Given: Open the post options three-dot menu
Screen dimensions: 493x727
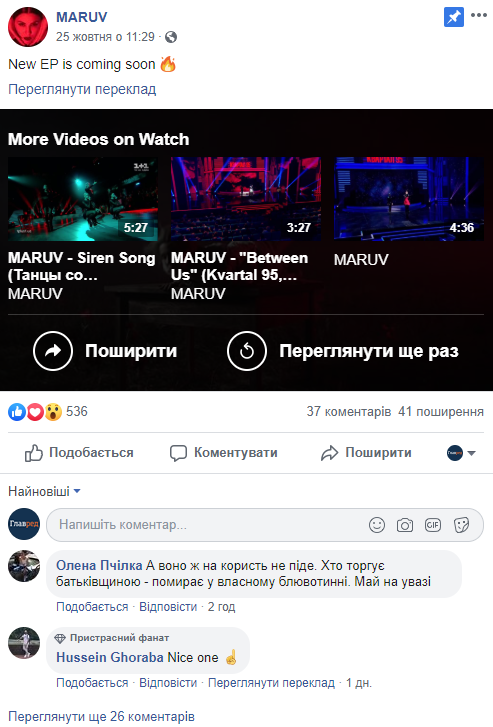Looking at the screenshot, I should [479, 15].
